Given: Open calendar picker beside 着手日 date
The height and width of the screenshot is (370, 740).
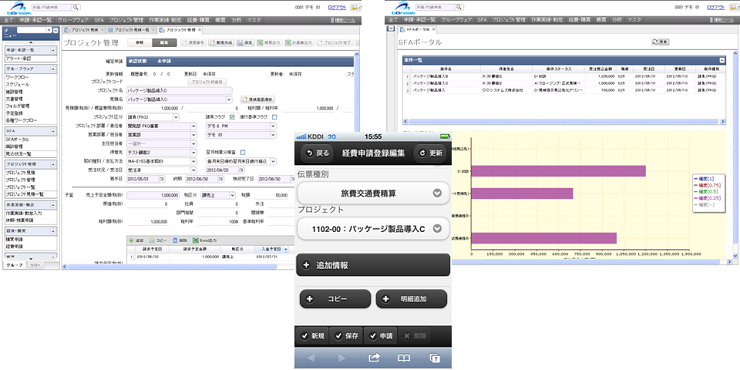Looking at the screenshot, I should [162, 179].
